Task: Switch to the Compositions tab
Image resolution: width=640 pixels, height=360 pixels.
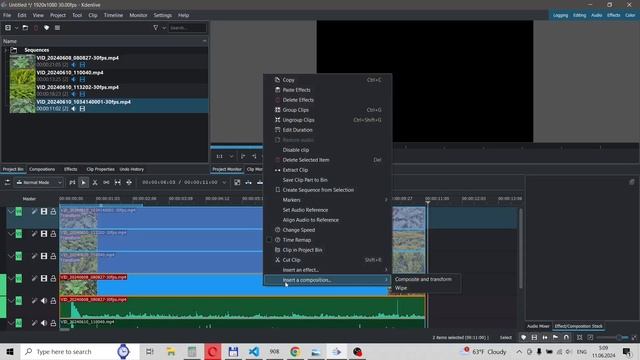Action: [42, 169]
